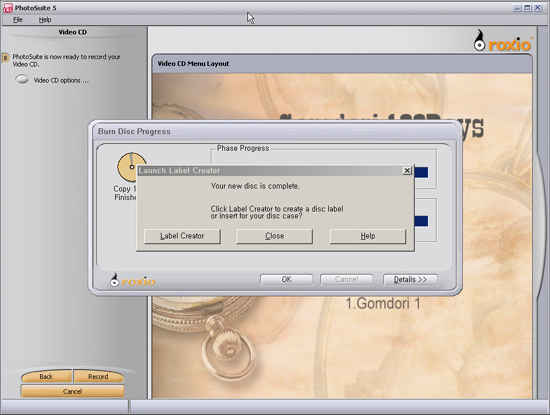Image resolution: width=550 pixels, height=415 pixels.
Task: Click the Record button
Action: click(98, 376)
